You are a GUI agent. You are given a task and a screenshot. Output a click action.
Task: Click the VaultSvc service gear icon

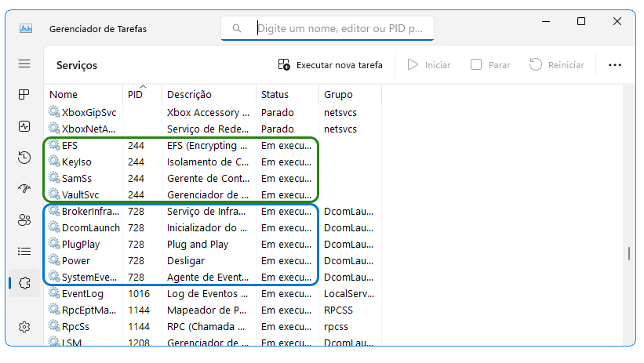coord(54,194)
